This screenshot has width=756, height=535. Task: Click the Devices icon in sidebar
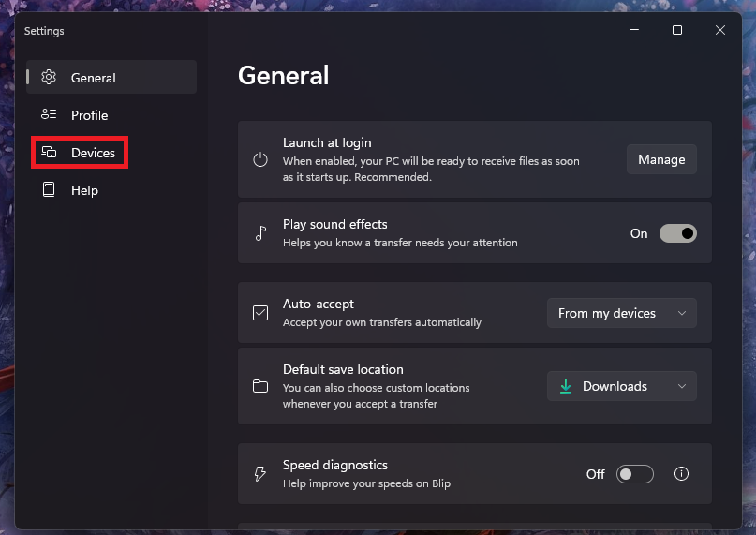pyautogui.click(x=49, y=153)
